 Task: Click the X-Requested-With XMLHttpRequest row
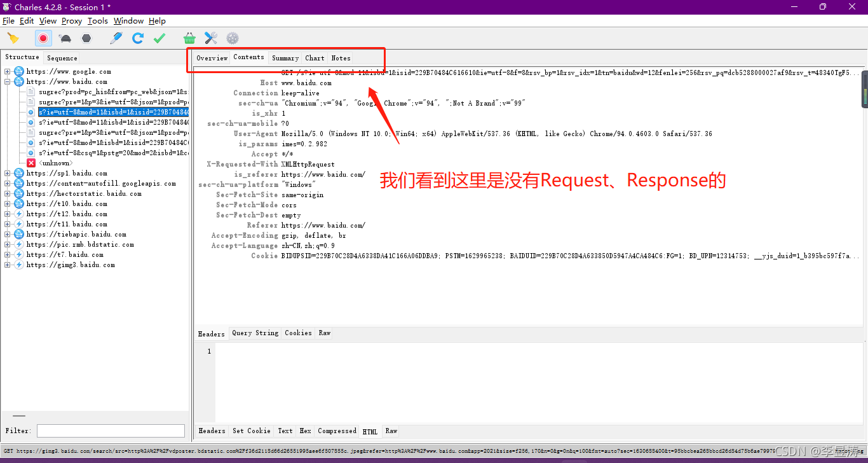tap(271, 164)
